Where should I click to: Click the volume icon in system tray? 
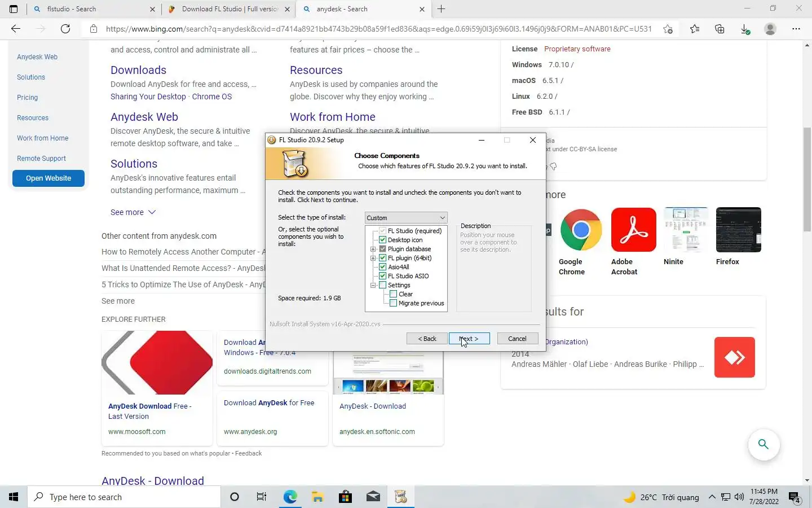(x=739, y=497)
